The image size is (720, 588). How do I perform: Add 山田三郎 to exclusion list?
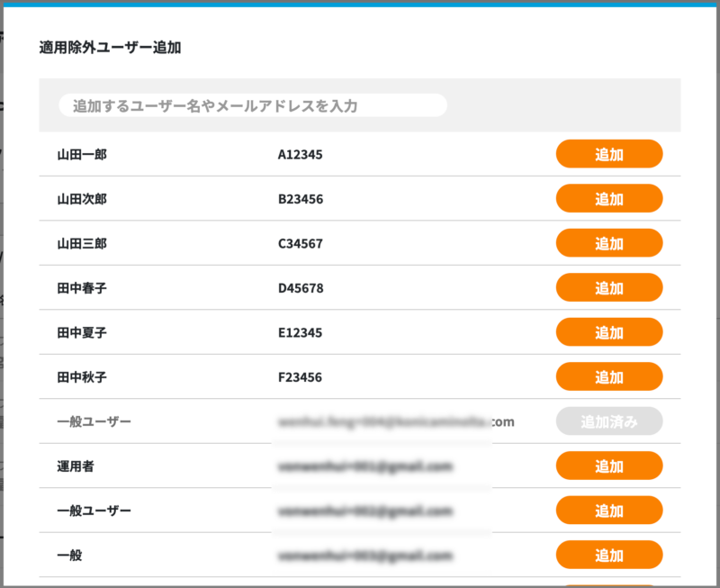click(610, 243)
